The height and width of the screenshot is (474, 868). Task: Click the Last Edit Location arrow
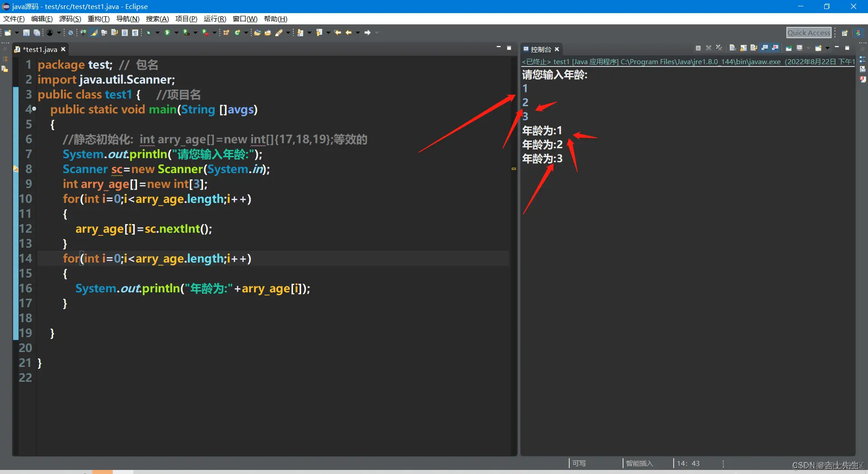pos(338,33)
